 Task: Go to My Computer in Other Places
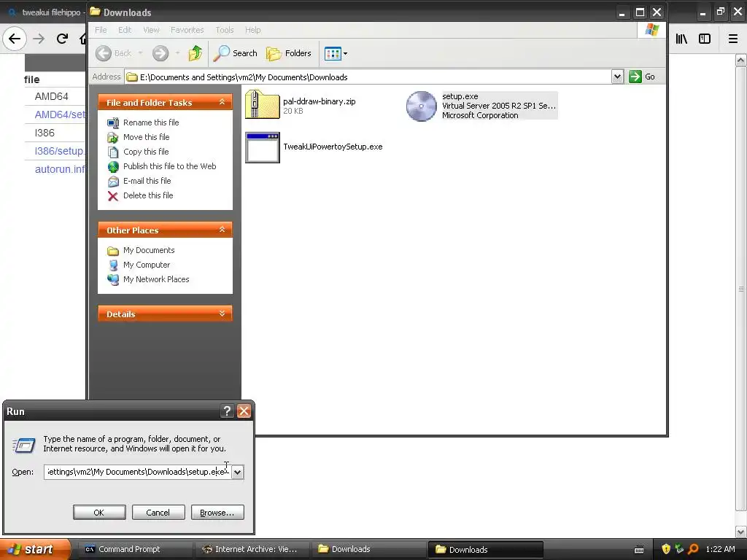(146, 265)
